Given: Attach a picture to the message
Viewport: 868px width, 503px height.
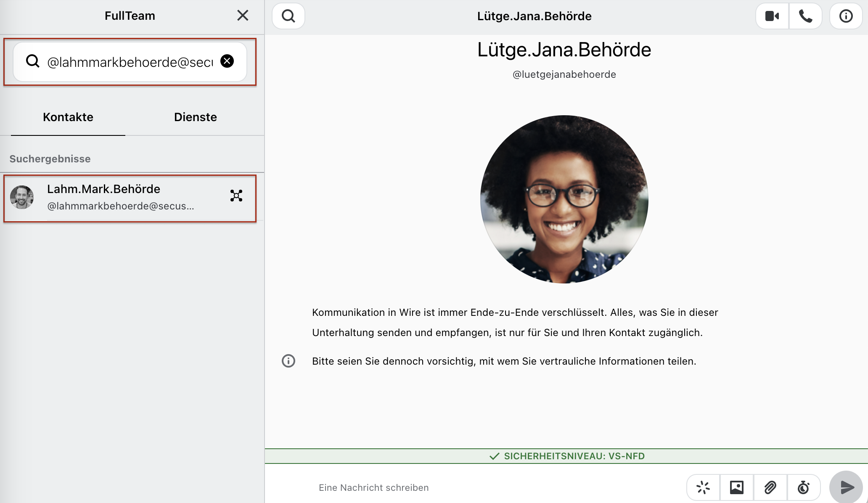Looking at the screenshot, I should point(737,487).
